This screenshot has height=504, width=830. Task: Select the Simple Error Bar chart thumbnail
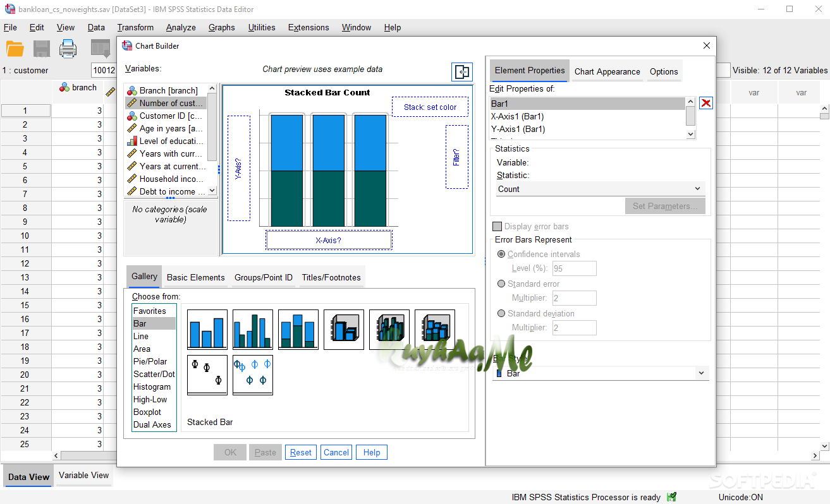(x=207, y=375)
